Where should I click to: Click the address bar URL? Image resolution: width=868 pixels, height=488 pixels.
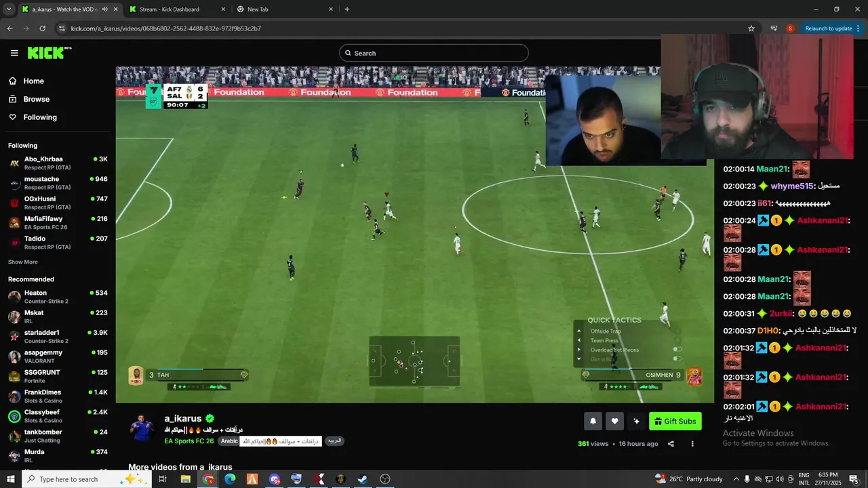pyautogui.click(x=166, y=28)
